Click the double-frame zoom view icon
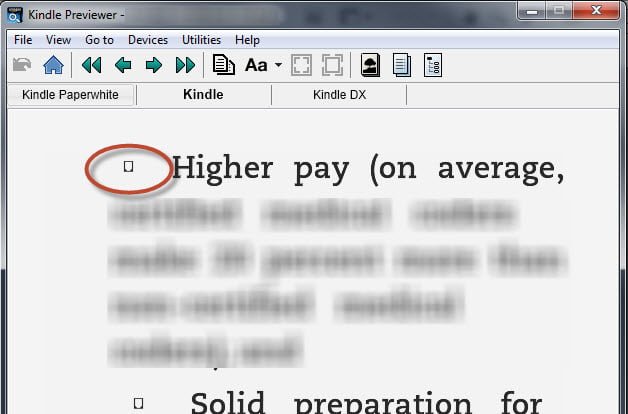 pyautogui.click(x=332, y=65)
